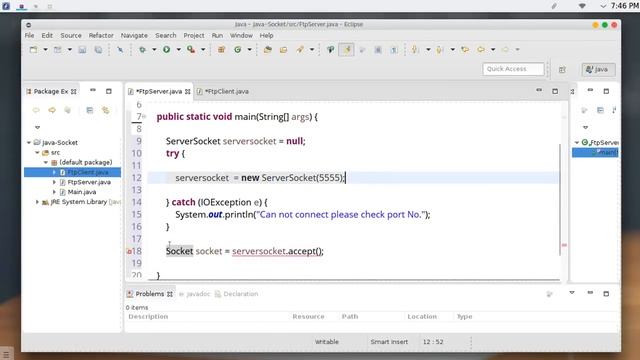
Task: Click the Resource column header
Action: pyautogui.click(x=308, y=316)
